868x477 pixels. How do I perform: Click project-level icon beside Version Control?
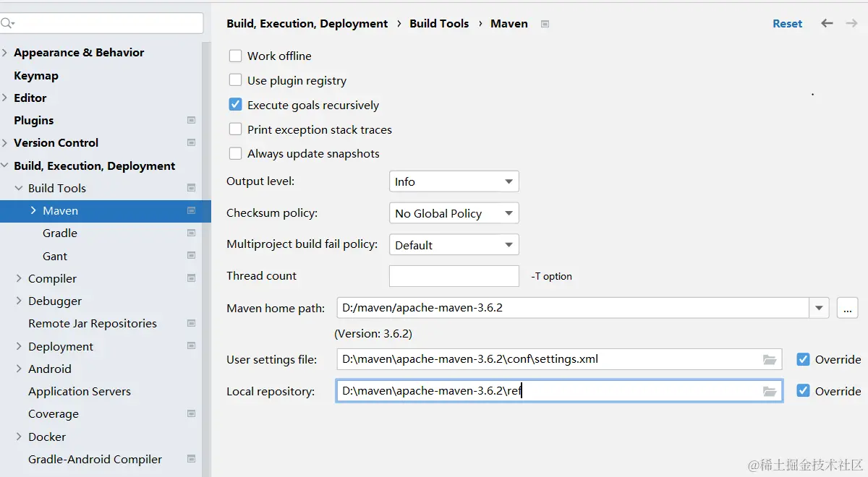tap(192, 142)
